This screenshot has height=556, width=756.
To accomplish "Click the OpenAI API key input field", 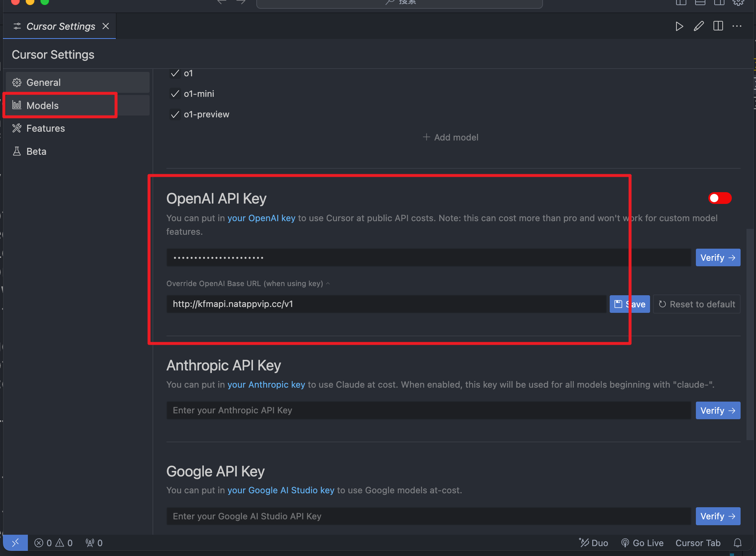I will [429, 258].
